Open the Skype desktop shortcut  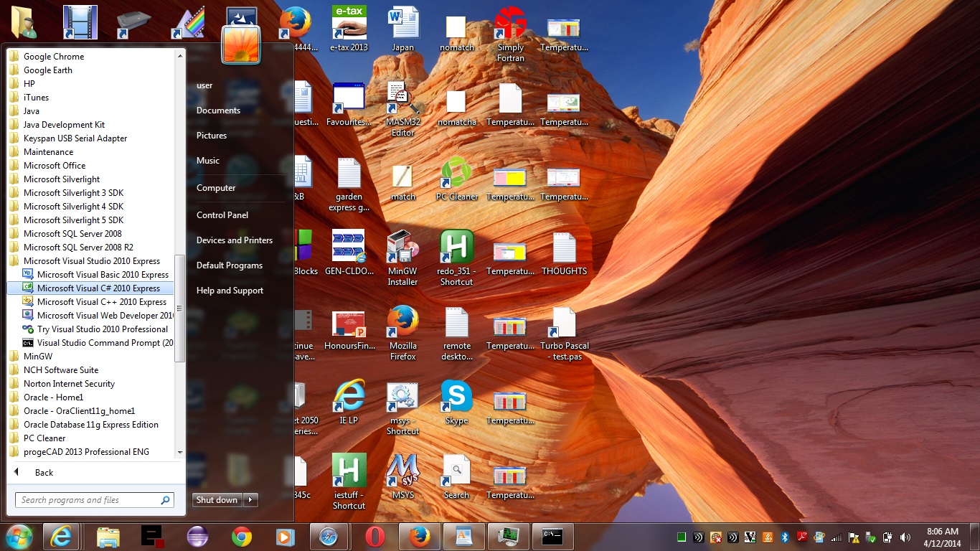click(456, 399)
